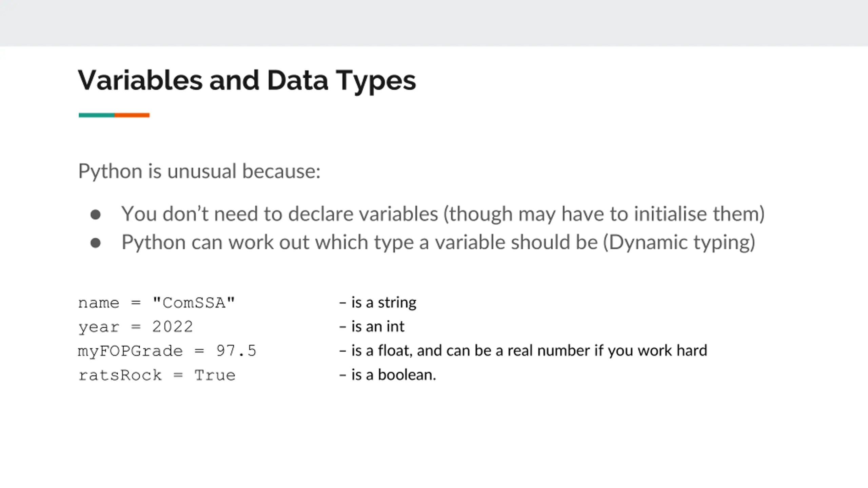This screenshot has height=488, width=868.
Task: Click the "ratsRock" variable name
Action: [120, 375]
